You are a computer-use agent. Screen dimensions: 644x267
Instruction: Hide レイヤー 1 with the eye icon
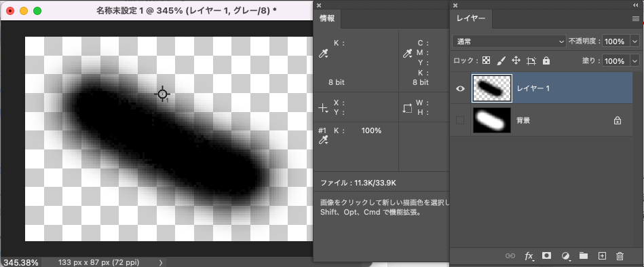[460, 88]
